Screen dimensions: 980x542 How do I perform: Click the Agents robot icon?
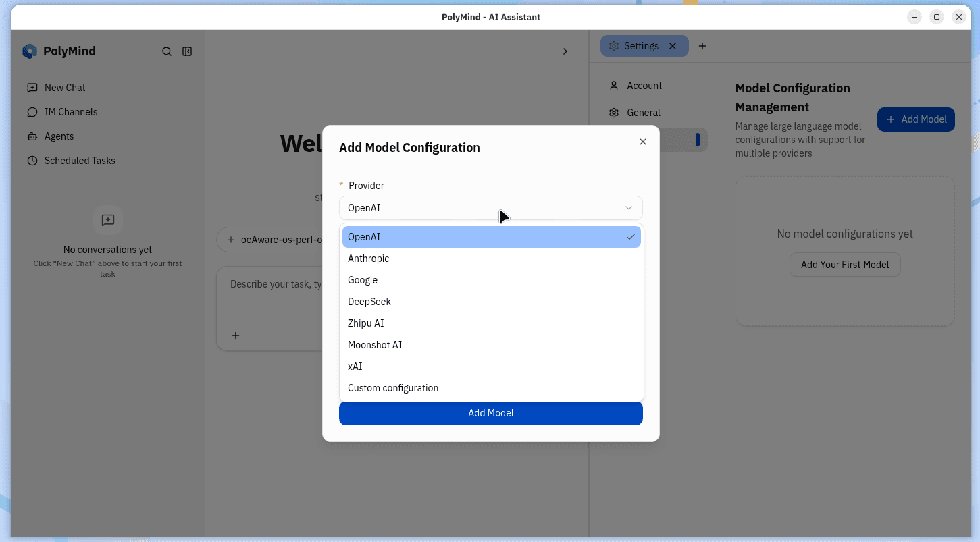(x=32, y=136)
